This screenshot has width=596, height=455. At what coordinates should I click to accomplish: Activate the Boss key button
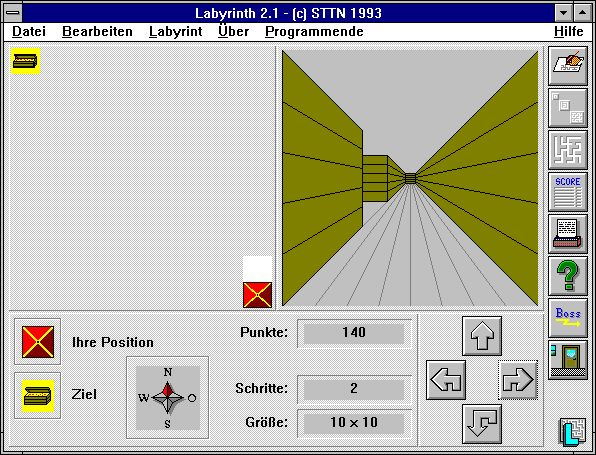(567, 318)
